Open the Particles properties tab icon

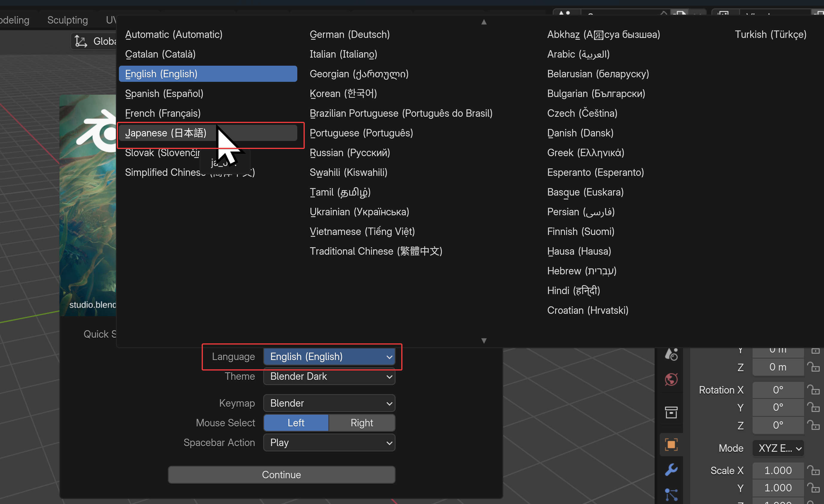tap(671, 494)
